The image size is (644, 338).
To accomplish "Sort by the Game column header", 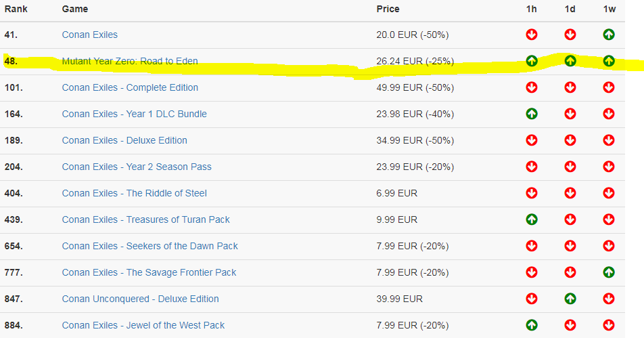I will pos(74,9).
